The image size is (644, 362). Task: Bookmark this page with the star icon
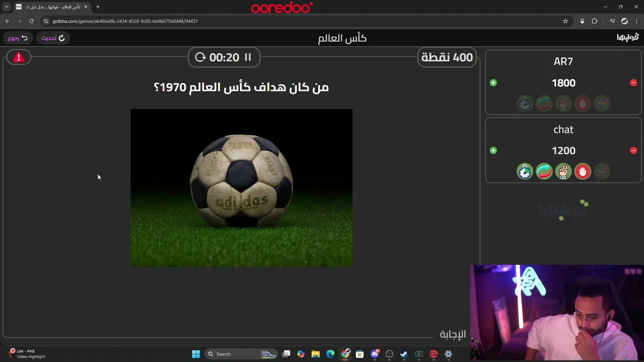point(566,21)
